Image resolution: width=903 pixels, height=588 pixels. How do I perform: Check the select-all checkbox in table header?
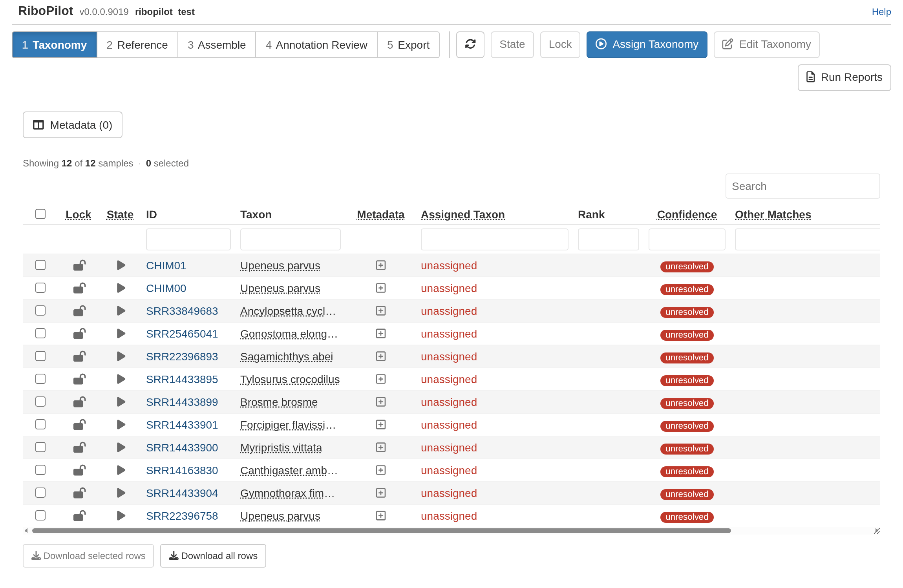click(40, 214)
